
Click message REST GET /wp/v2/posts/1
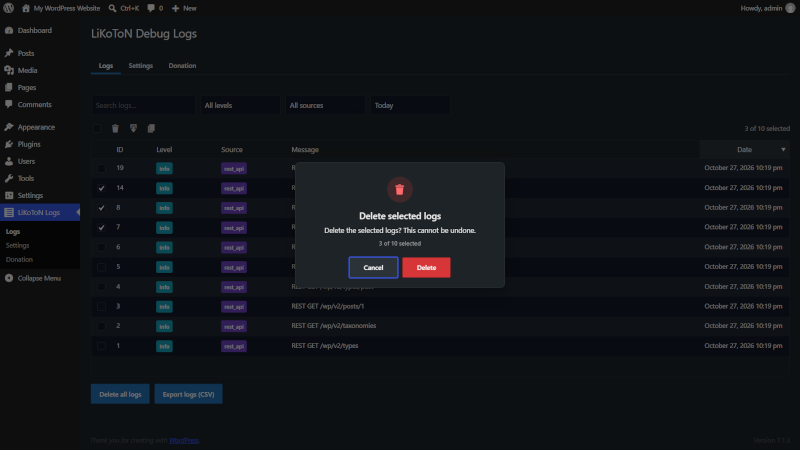[328, 306]
